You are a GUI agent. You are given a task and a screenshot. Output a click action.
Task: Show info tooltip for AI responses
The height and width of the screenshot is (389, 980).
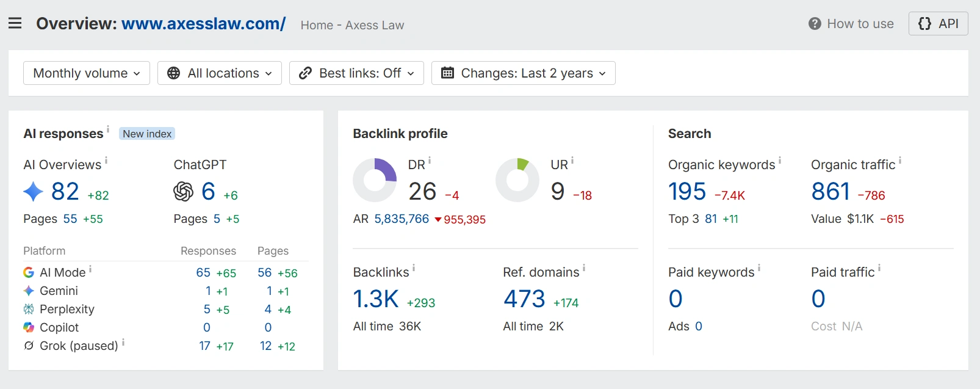click(108, 129)
